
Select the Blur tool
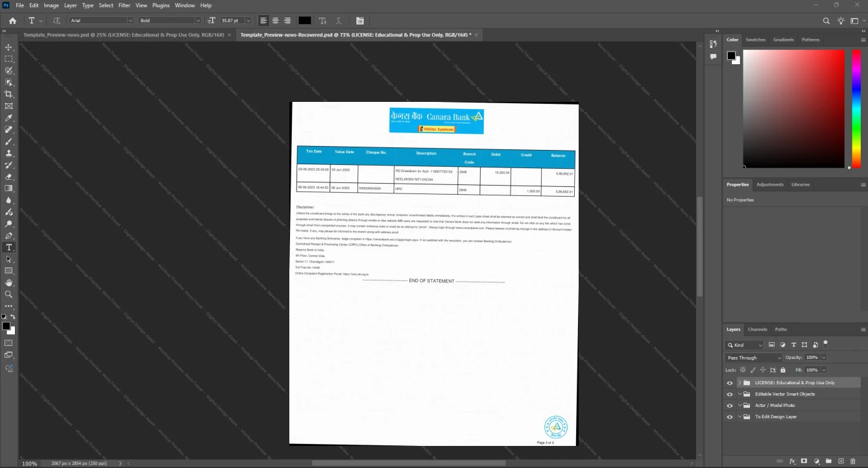click(8, 201)
